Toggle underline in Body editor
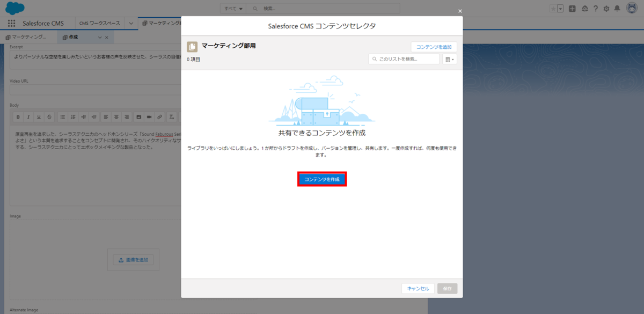Image resolution: width=644 pixels, height=314 pixels. pyautogui.click(x=39, y=116)
